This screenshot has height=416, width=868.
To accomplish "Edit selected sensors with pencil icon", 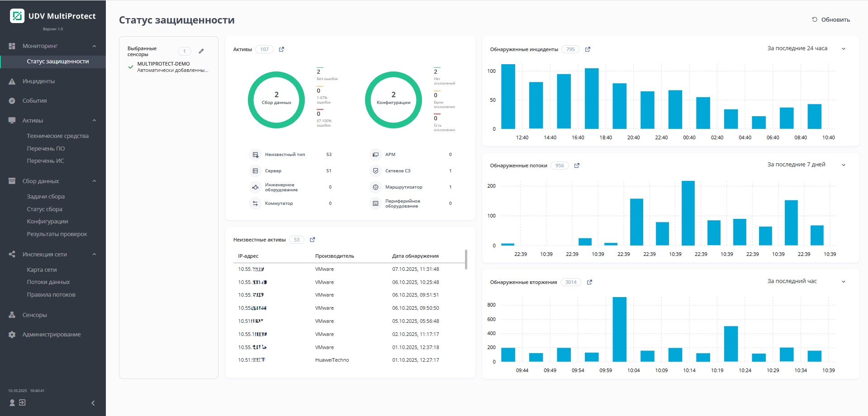I will click(x=201, y=51).
